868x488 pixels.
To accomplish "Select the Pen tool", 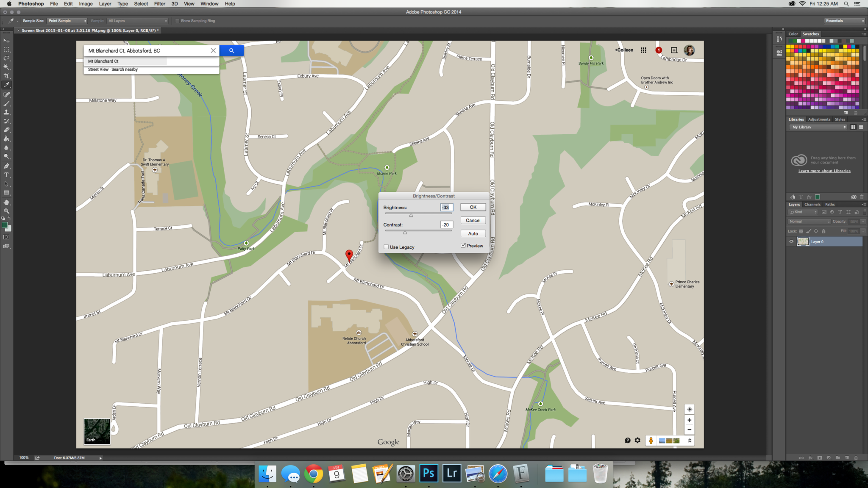I will (x=6, y=166).
